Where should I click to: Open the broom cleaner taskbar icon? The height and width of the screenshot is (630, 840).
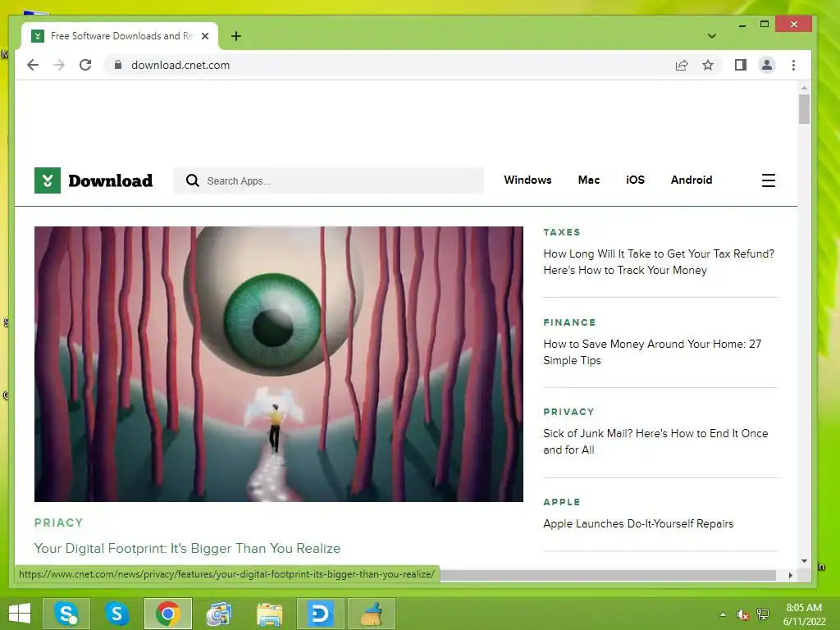[x=372, y=614]
